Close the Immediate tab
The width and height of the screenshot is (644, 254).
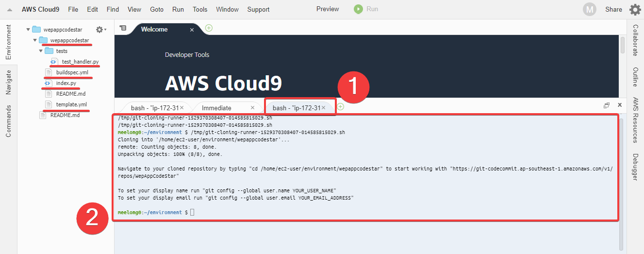click(x=252, y=108)
